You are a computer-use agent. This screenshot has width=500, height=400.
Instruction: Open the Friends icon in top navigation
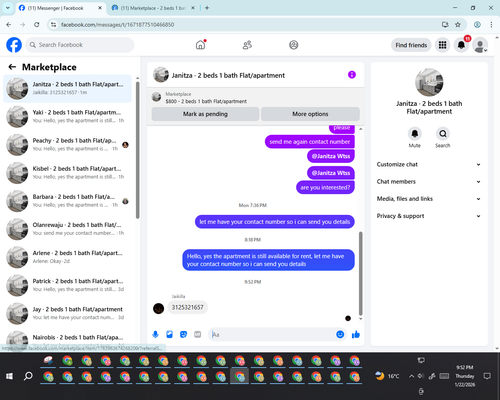[x=247, y=45]
